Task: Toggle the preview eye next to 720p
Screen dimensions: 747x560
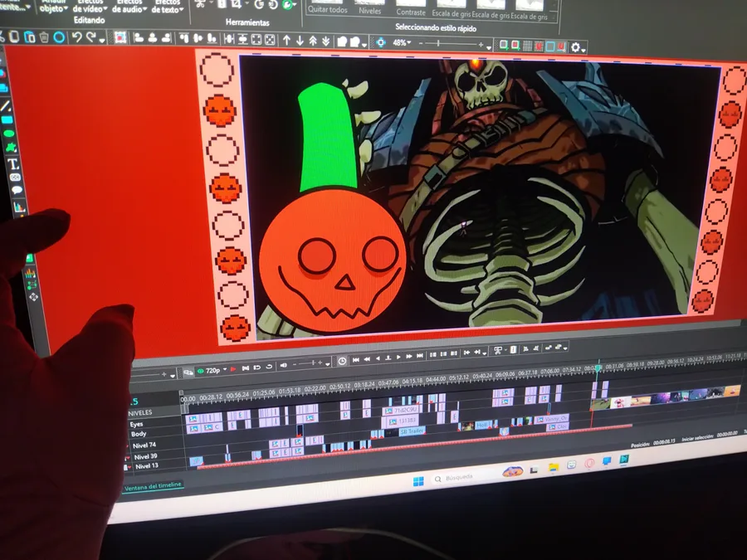Action: tap(201, 371)
